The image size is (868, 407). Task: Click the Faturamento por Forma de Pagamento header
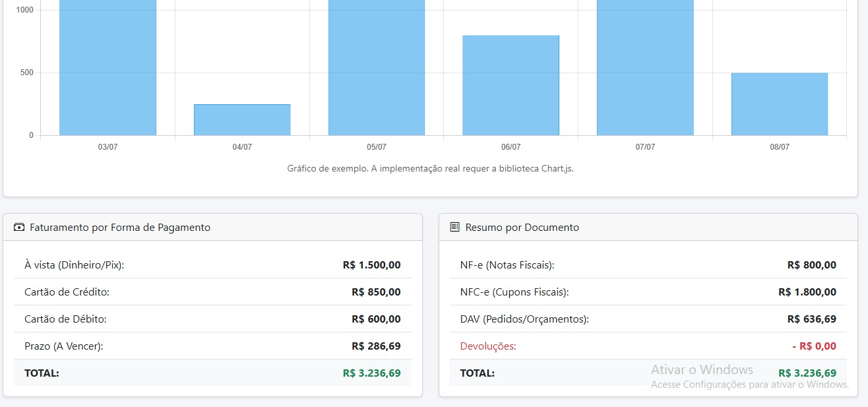(x=120, y=228)
